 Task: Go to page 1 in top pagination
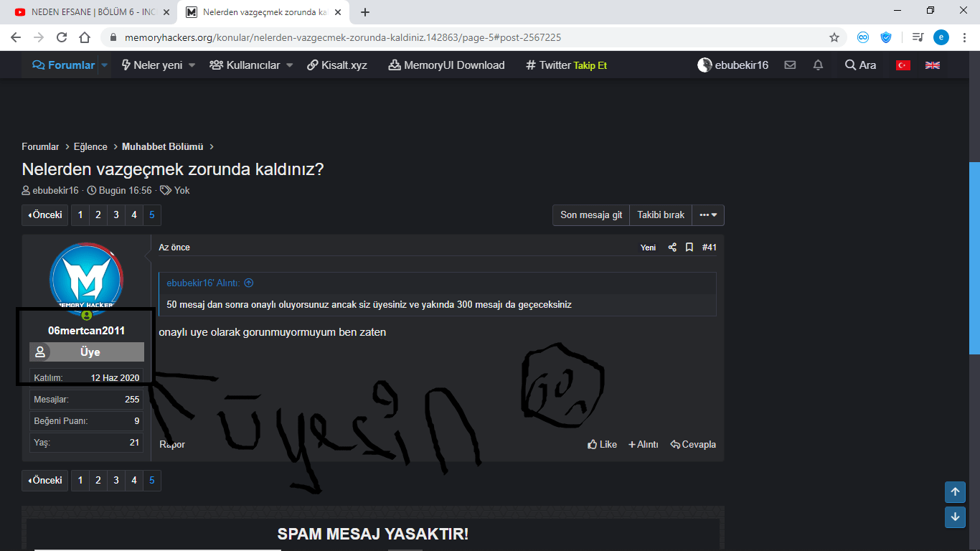[80, 215]
